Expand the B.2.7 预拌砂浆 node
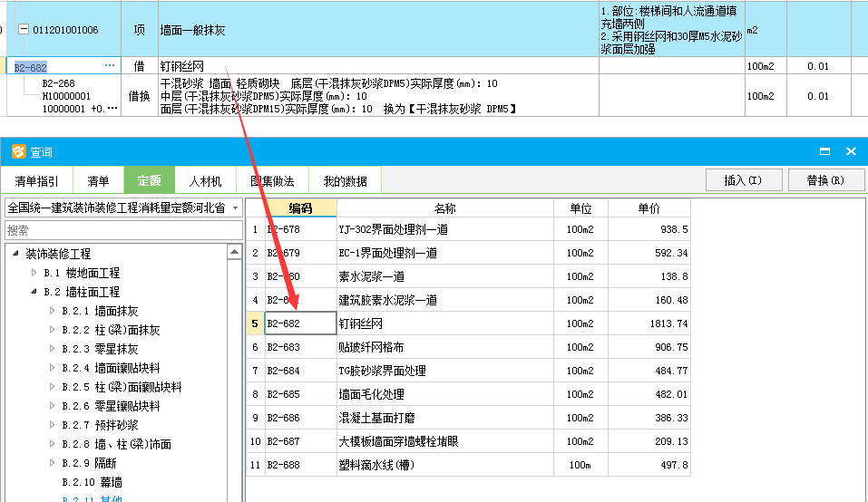 pyautogui.click(x=52, y=425)
